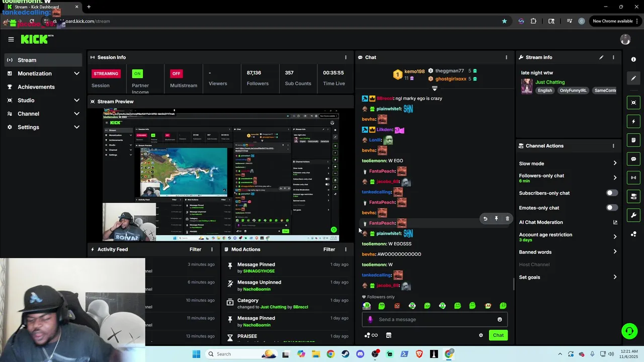Delete the hovered FantaPeach message
This screenshot has width=644, height=362.
(x=507, y=219)
